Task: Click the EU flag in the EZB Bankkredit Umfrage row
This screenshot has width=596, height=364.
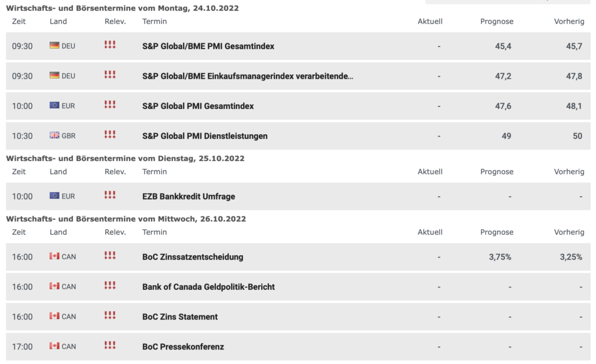Action: tap(54, 196)
